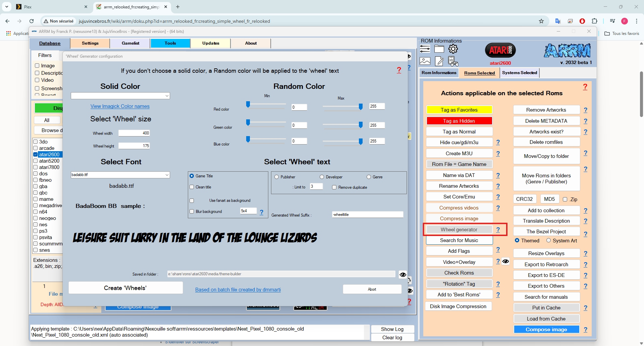The image size is (644, 346).
Task: Enable the Clean title checkbox
Action: (192, 187)
